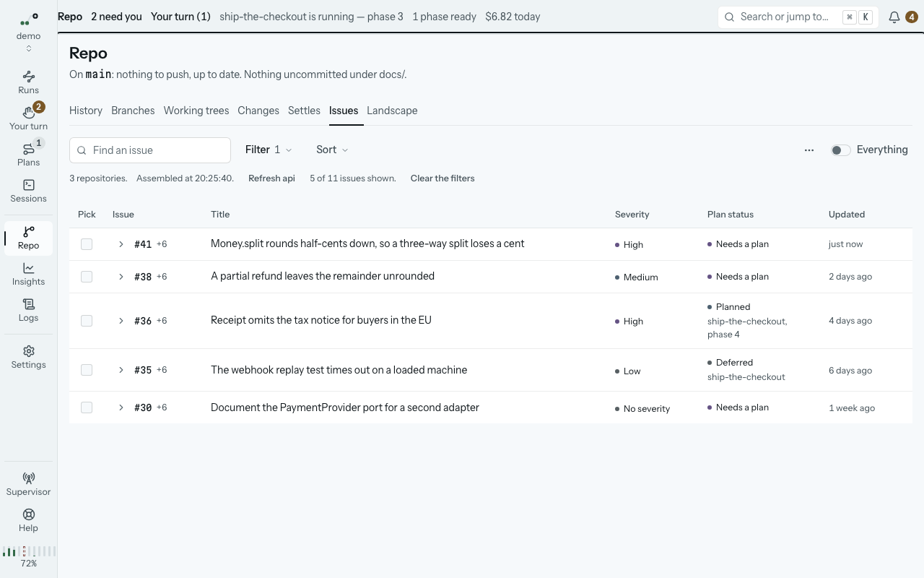Image resolution: width=924 pixels, height=578 pixels.
Task: Click Refresh api
Action: (271, 178)
